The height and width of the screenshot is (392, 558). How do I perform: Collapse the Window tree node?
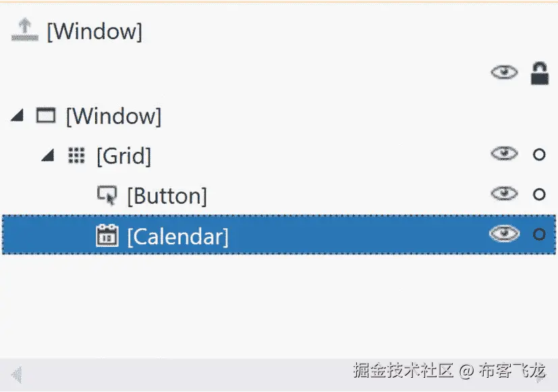click(18, 117)
